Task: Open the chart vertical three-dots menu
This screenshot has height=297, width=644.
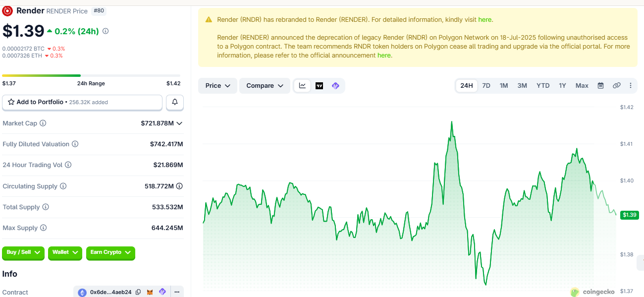Action: click(631, 86)
